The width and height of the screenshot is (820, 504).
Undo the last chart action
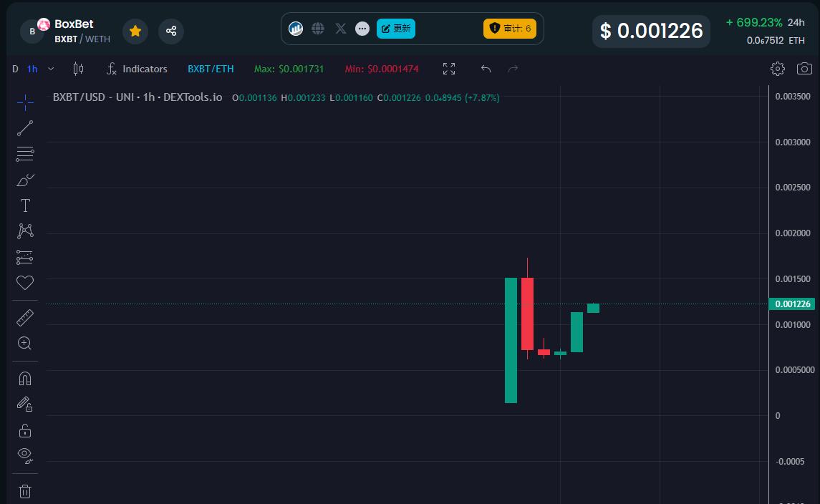point(486,69)
